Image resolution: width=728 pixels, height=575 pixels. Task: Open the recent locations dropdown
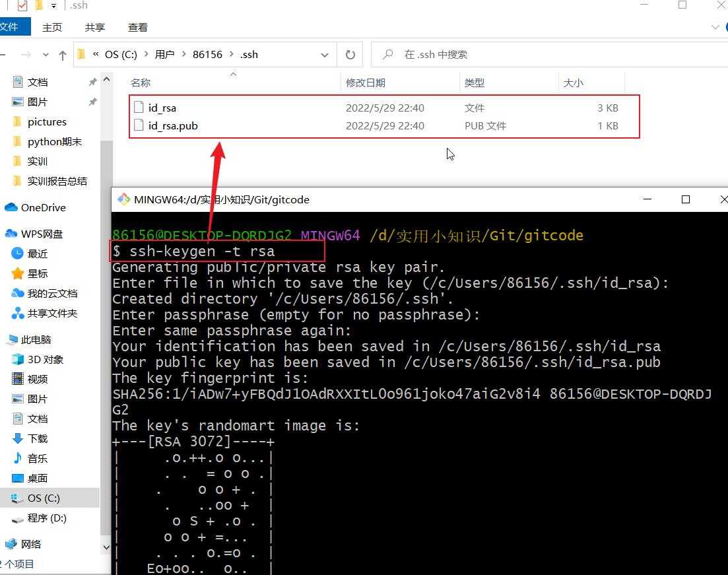point(46,55)
